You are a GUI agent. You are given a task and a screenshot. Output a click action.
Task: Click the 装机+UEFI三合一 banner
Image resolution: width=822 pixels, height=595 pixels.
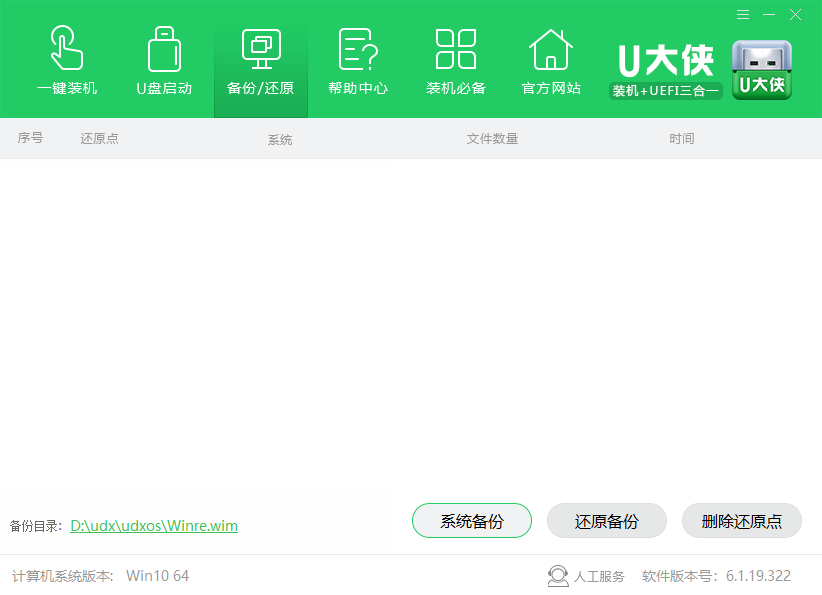point(664,90)
